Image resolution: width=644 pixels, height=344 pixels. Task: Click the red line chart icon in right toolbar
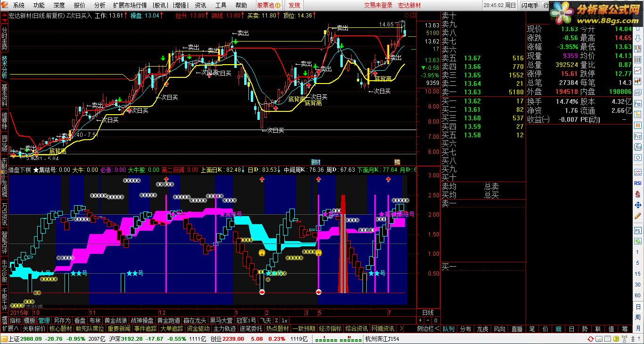(x=638, y=70)
